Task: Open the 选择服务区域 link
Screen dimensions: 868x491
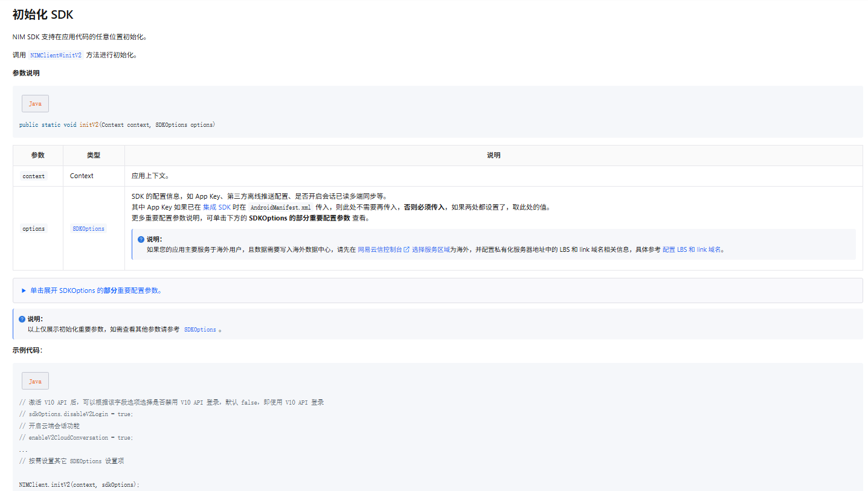Action: [431, 249]
